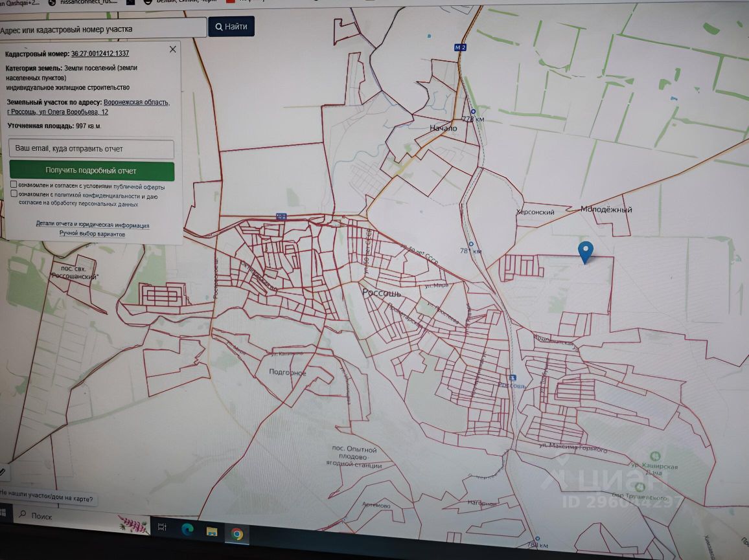The image size is (749, 560).
Task: Close the parcel info panel
Action: click(x=173, y=49)
